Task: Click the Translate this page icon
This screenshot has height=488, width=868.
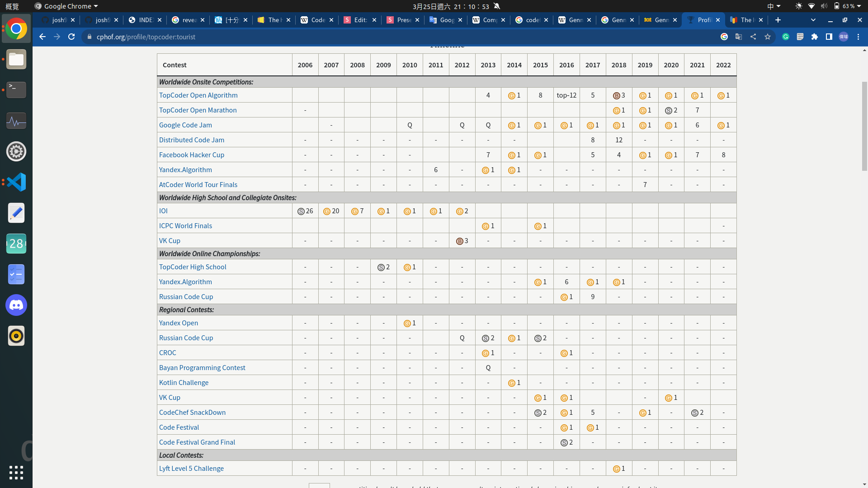Action: click(739, 37)
